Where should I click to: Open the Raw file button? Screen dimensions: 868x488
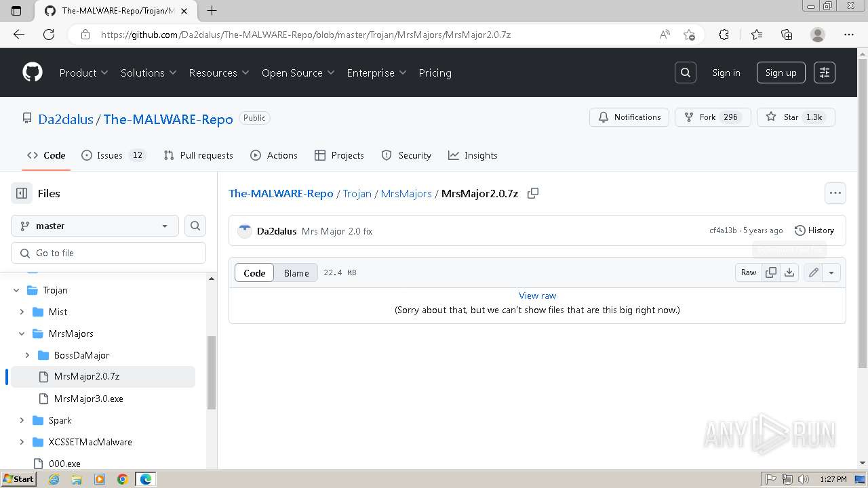click(749, 272)
